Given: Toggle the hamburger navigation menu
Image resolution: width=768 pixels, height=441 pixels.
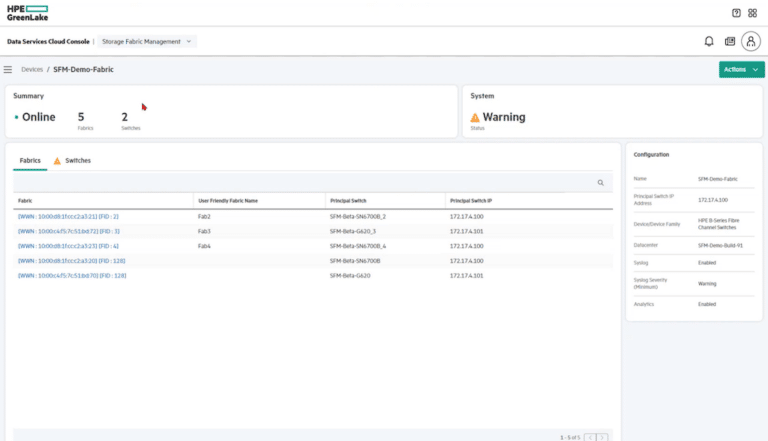Looking at the screenshot, I should click(8, 70).
